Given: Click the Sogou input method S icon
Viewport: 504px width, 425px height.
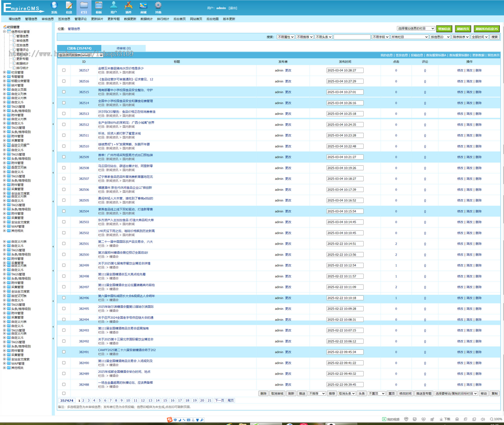Looking at the screenshot, I should click(x=170, y=420).
